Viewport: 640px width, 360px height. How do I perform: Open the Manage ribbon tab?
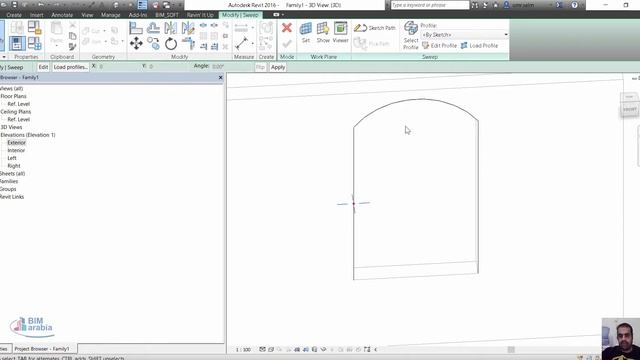coord(111,15)
